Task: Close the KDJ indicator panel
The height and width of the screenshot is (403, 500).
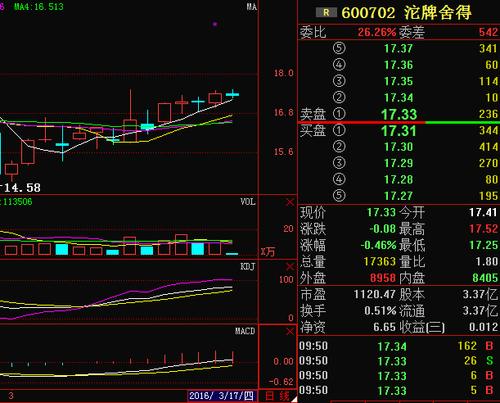Action: click(x=290, y=267)
